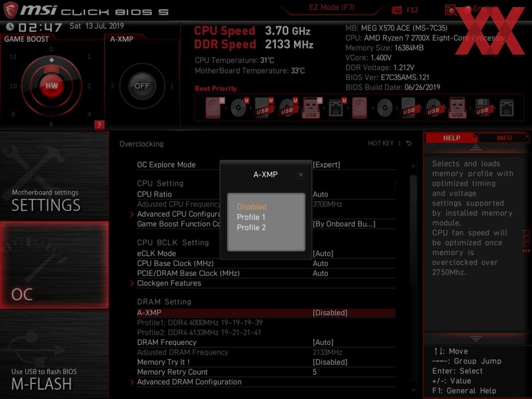Toggle the Game Boost HW knob
Viewport: 532px width, 399px height.
pyautogui.click(x=51, y=86)
